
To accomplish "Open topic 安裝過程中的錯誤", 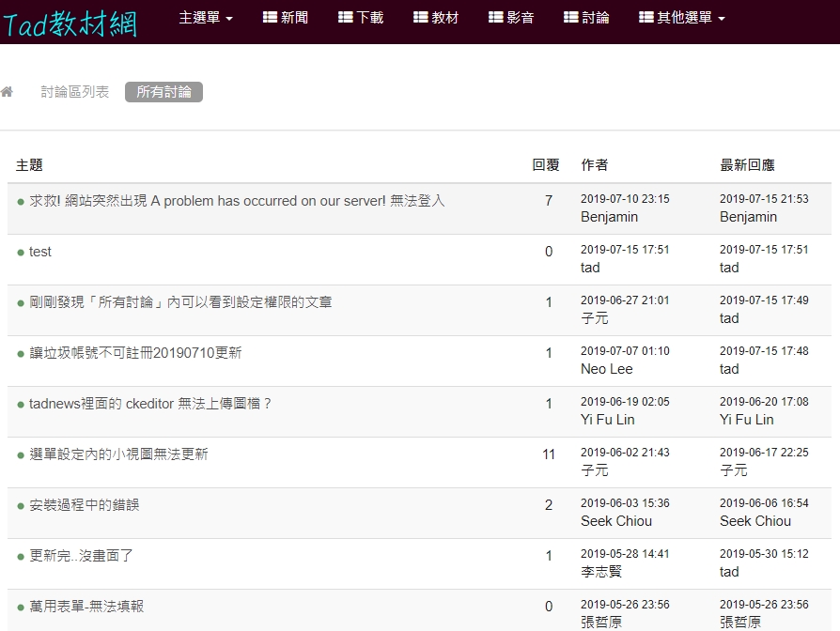I will (84, 505).
